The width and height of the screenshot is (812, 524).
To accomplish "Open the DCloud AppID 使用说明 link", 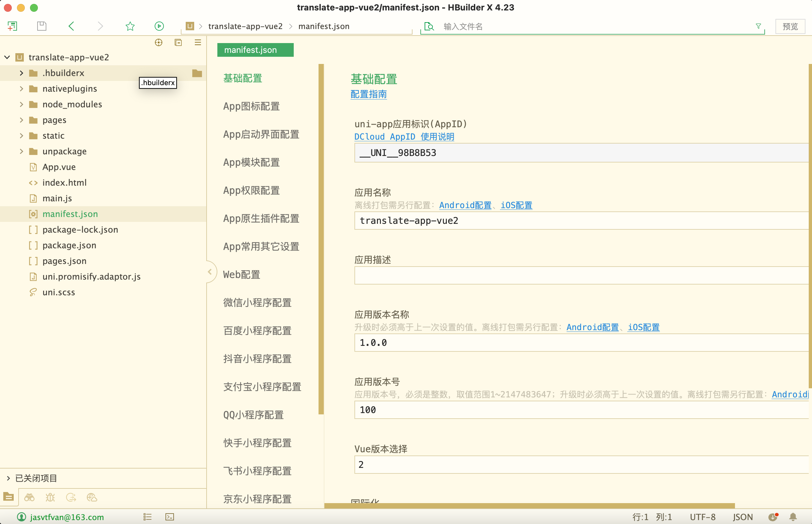I will 404,136.
